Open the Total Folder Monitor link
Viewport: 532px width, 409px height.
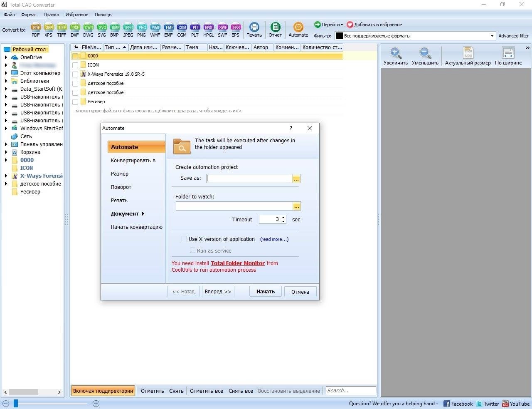click(x=238, y=263)
